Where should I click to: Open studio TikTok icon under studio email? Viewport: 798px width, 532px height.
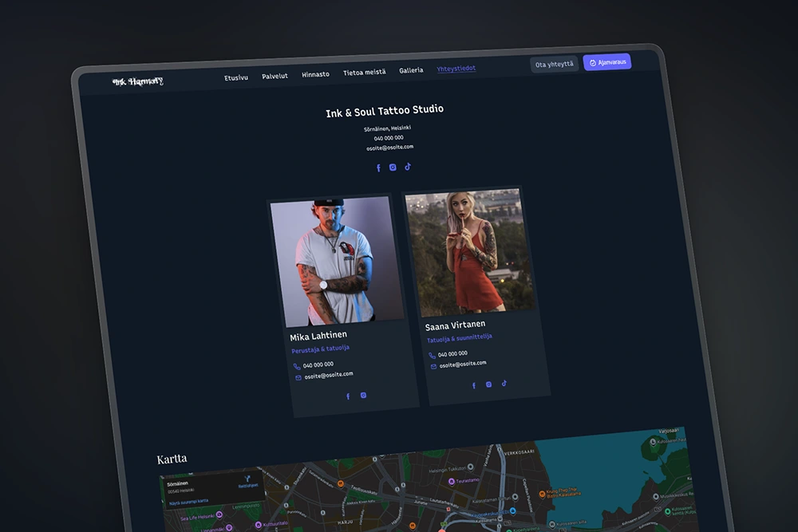[x=408, y=167]
